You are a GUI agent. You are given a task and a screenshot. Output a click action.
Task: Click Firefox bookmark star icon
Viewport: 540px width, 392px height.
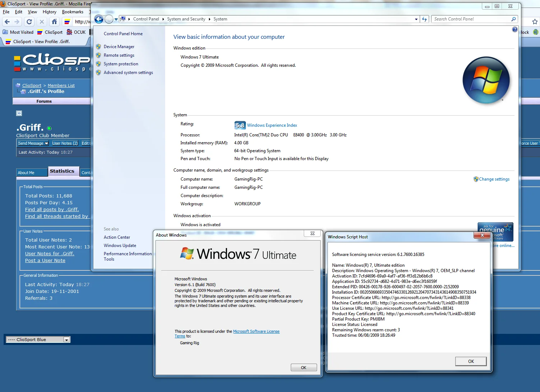535,22
